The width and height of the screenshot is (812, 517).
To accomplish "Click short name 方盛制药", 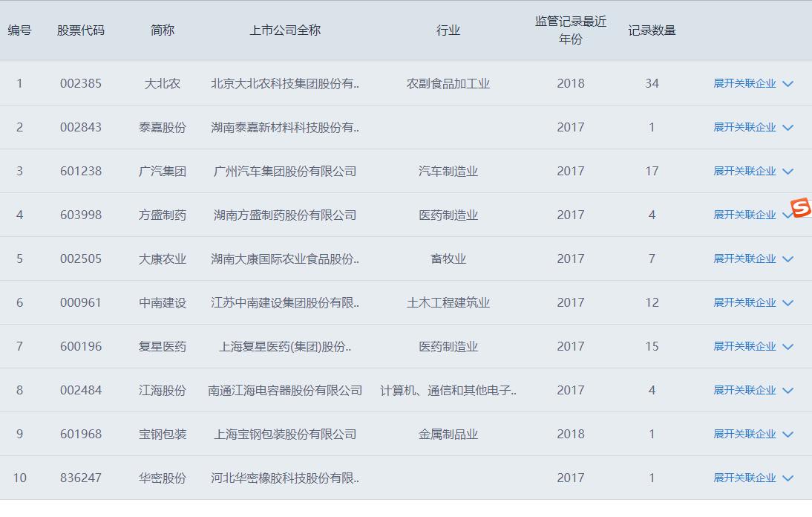I will pyautogui.click(x=162, y=215).
